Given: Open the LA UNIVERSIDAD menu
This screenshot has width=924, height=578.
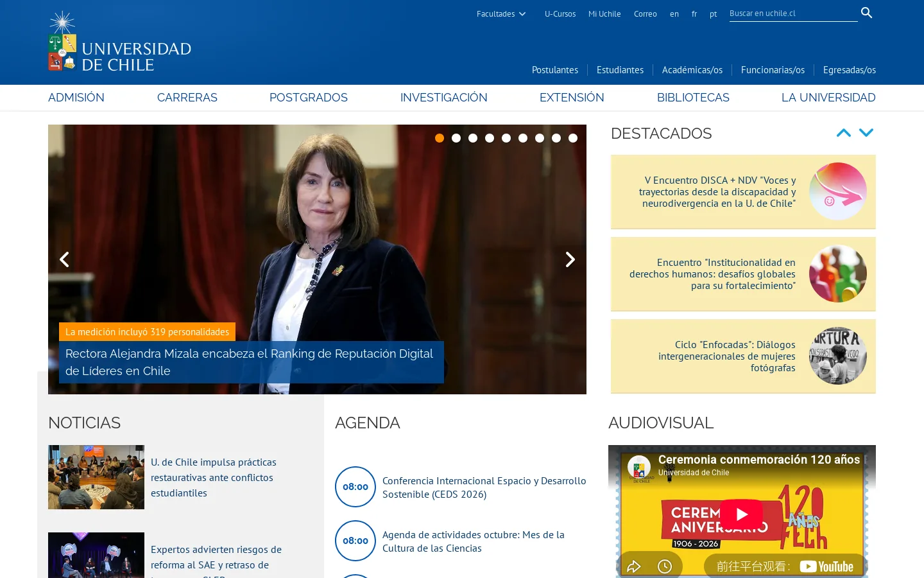Looking at the screenshot, I should pos(828,98).
